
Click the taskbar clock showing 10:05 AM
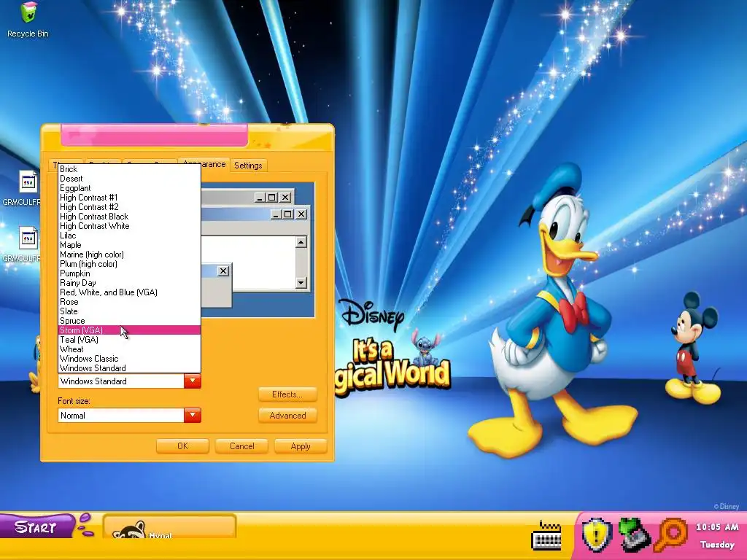tap(717, 527)
